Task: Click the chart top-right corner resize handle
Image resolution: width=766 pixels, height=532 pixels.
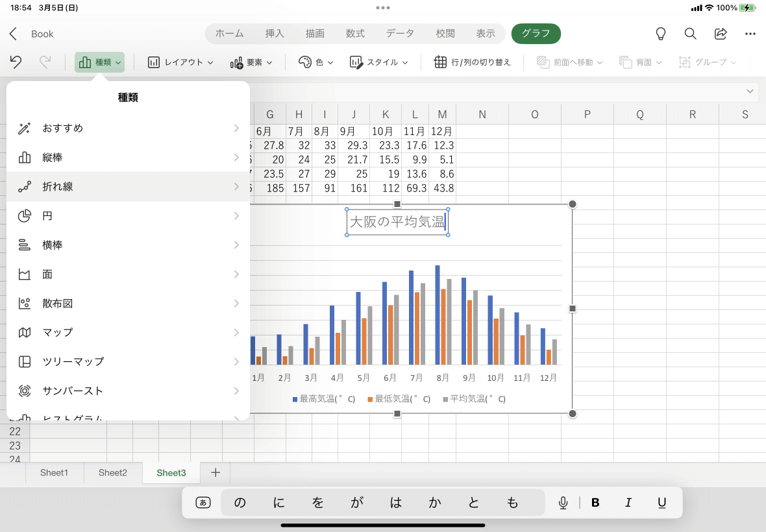Action: point(573,204)
